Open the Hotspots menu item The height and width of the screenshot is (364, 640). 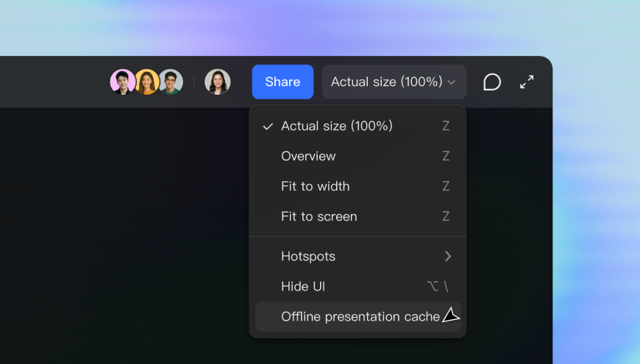[358, 256]
